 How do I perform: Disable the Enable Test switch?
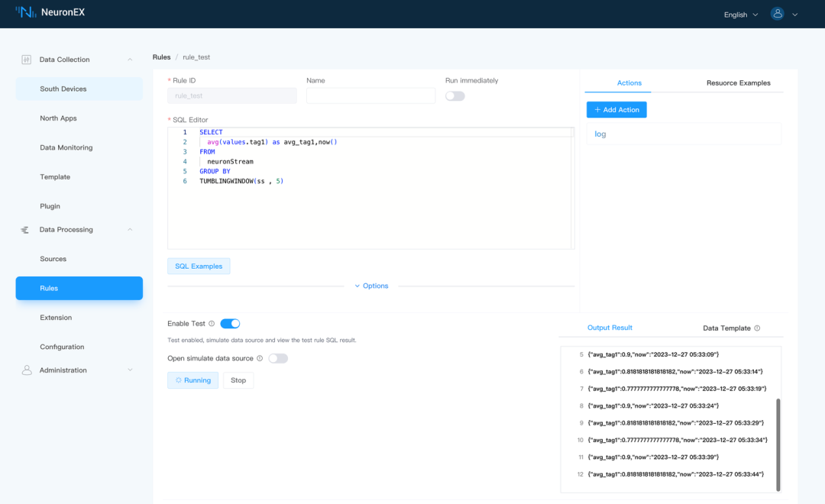[230, 324]
